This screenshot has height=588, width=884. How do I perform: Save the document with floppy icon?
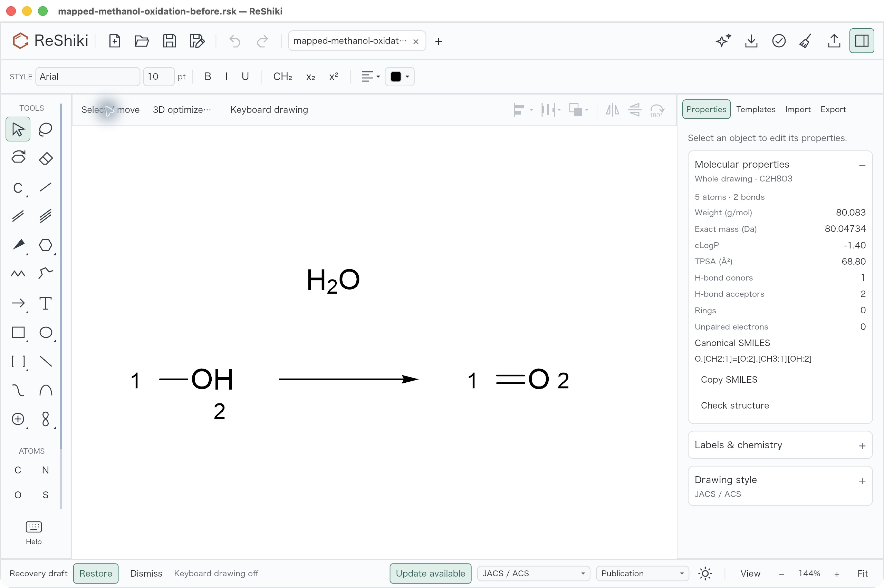(x=170, y=40)
